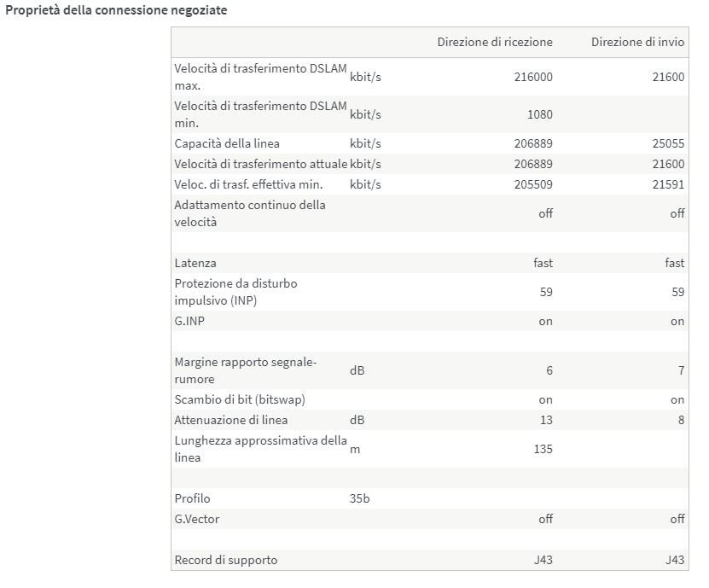709x588 pixels.
Task: Click the 216000 receive value
Action: coord(533,77)
